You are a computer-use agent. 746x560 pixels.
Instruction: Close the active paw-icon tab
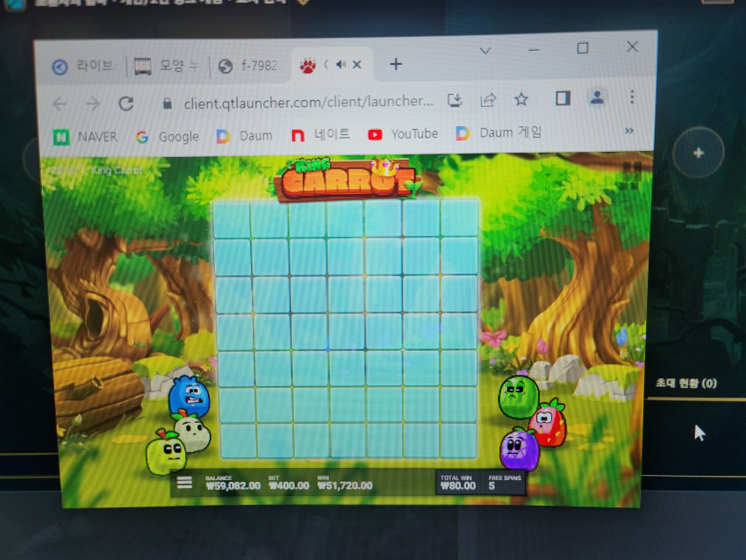click(357, 64)
